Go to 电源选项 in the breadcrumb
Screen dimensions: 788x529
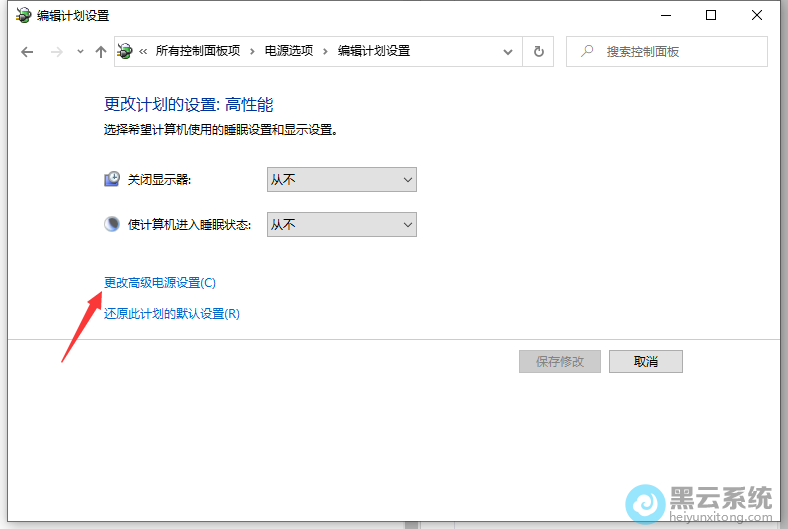[x=288, y=51]
